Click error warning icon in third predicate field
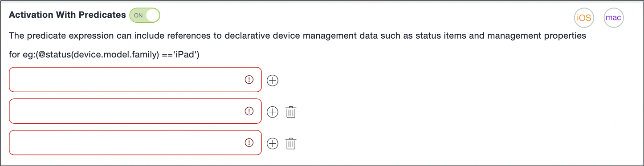Image resolution: width=644 pixels, height=166 pixels. [249, 142]
